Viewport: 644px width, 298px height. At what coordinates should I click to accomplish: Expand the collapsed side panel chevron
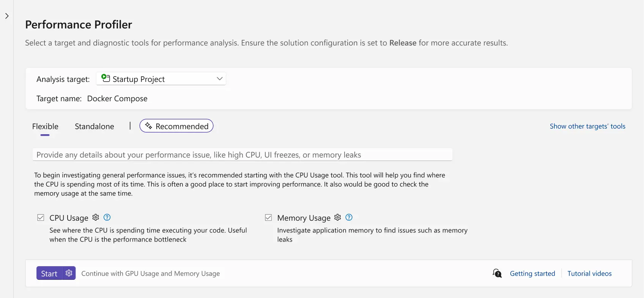(x=7, y=16)
